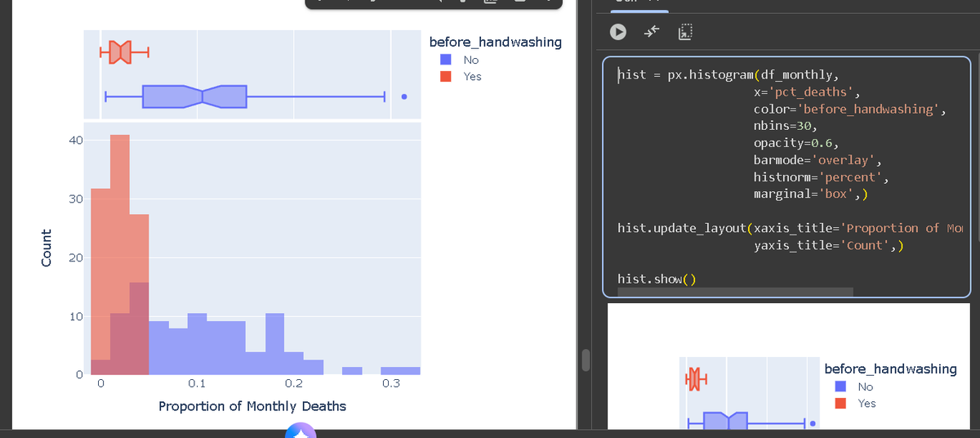Click the hist.show() line
Screen dimensions: 980x438
pyautogui.click(x=657, y=279)
